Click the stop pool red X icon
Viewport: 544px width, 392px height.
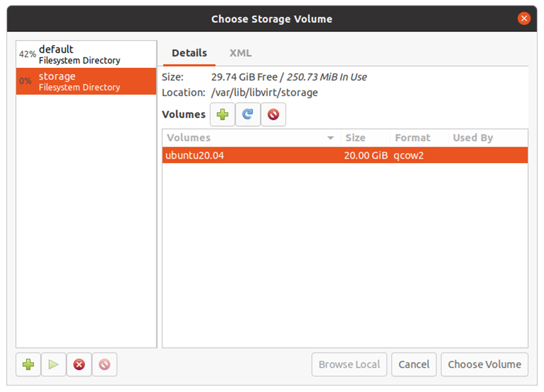[79, 365]
